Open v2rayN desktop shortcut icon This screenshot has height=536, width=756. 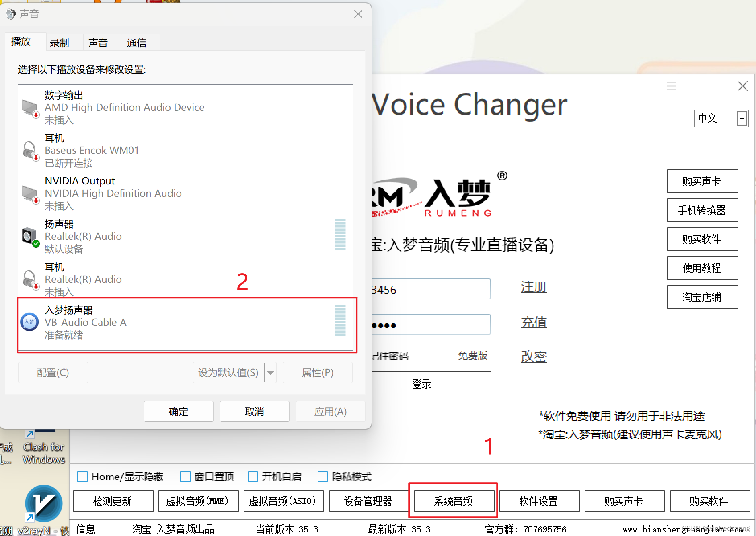pos(43,504)
